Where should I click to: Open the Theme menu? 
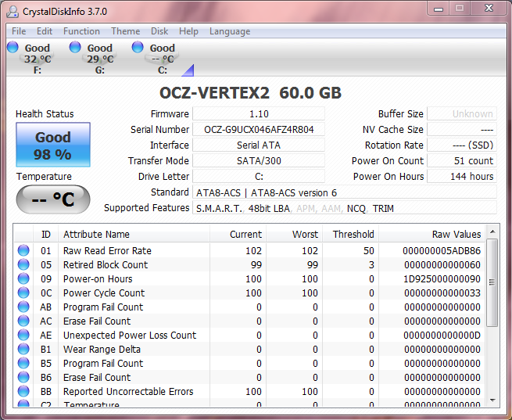coord(125,31)
